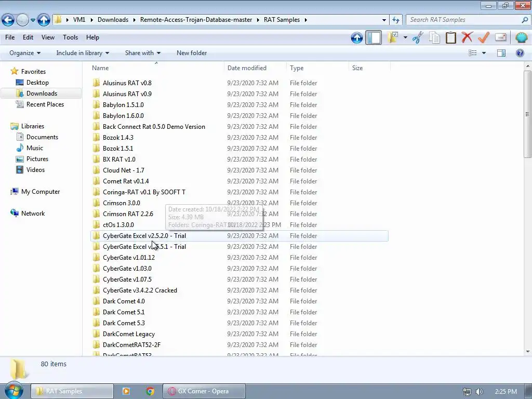Open the Help menu
Screen dimensions: 532x399
pos(92,37)
